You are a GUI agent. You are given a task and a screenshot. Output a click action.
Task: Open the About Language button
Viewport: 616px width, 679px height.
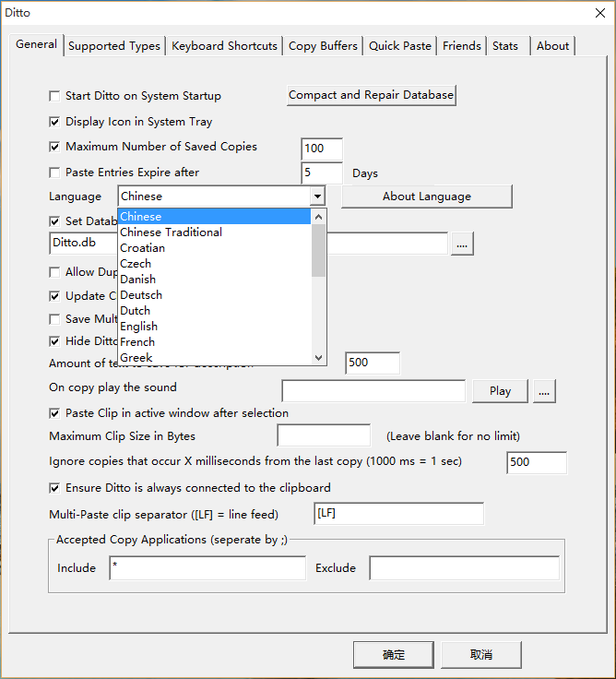point(427,197)
